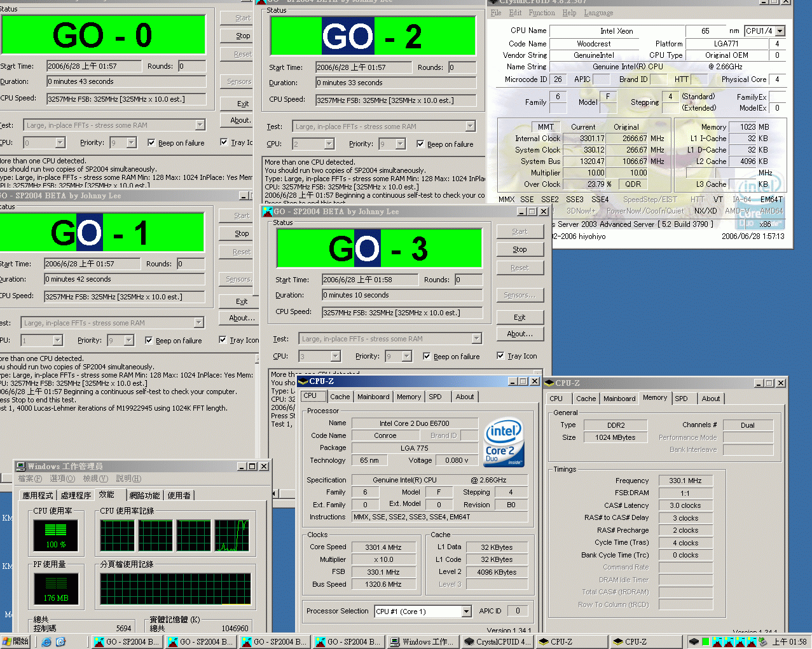Open Mainboard tab in CPU-Z processor window
The height and width of the screenshot is (649, 812).
(x=373, y=397)
